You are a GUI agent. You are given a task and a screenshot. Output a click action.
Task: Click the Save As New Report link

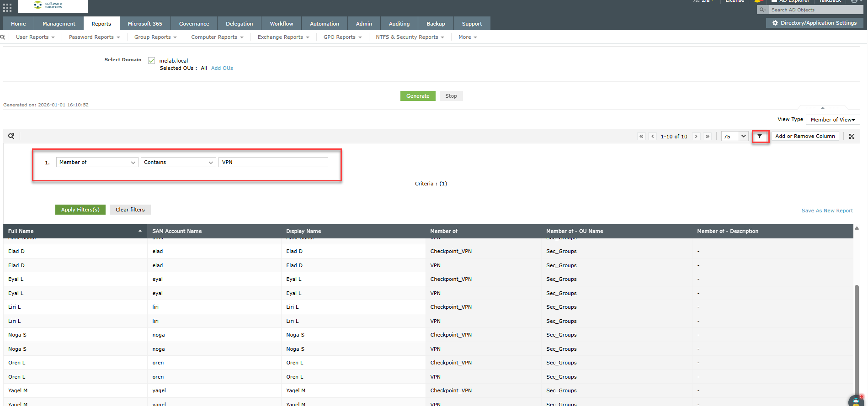point(827,211)
